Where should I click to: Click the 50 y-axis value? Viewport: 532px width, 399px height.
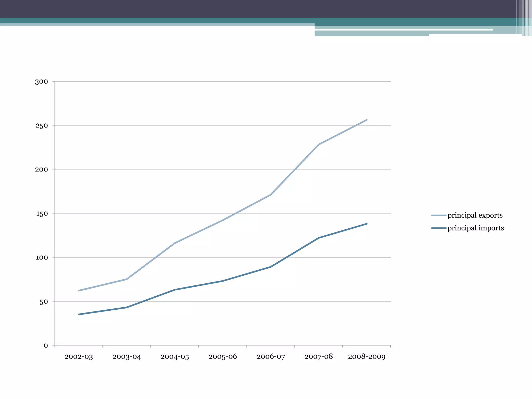44,302
